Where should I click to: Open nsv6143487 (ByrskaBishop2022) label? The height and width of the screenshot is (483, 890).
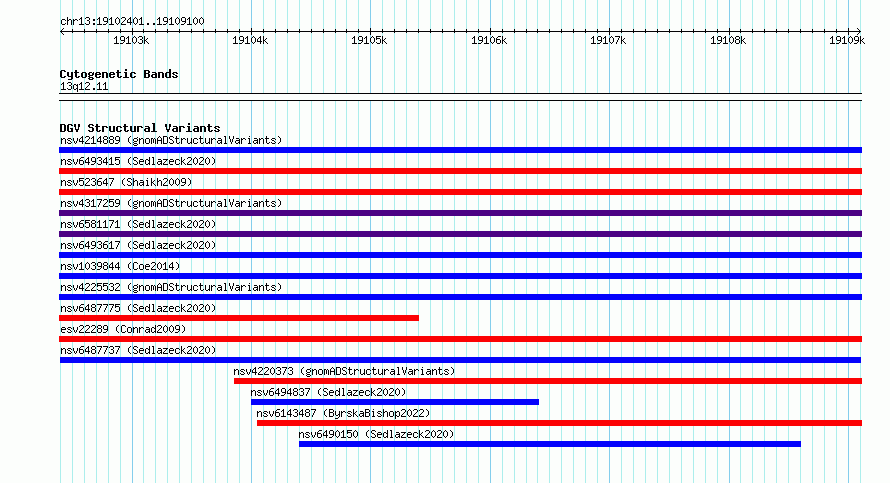343,413
